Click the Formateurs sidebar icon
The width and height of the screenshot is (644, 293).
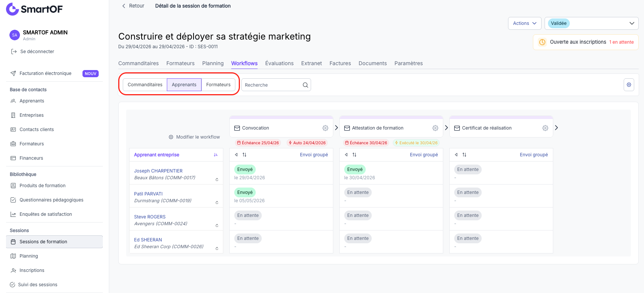pyautogui.click(x=13, y=144)
